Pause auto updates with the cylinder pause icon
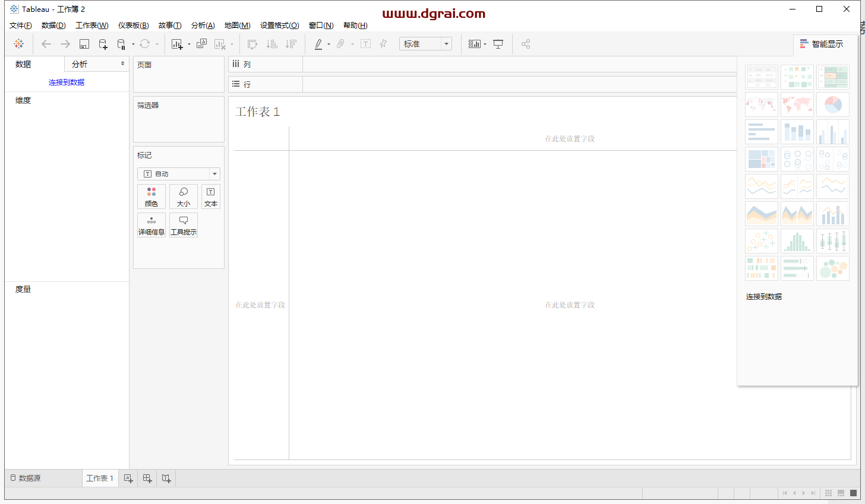865x504 pixels. pyautogui.click(x=121, y=44)
